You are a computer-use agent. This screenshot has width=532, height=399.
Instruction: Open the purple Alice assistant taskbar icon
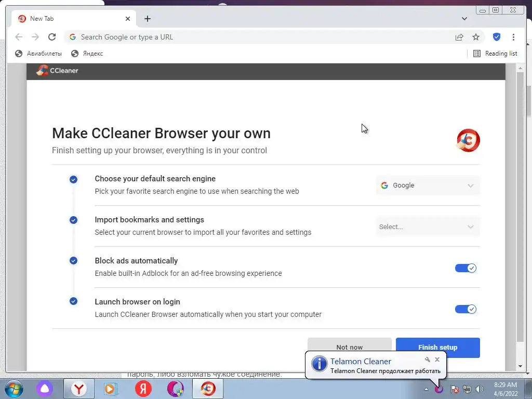coord(45,389)
